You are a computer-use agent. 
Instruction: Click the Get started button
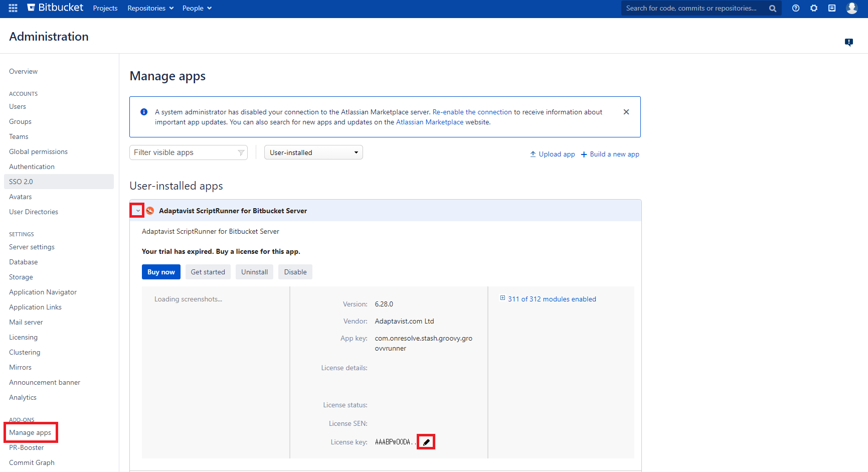click(208, 272)
